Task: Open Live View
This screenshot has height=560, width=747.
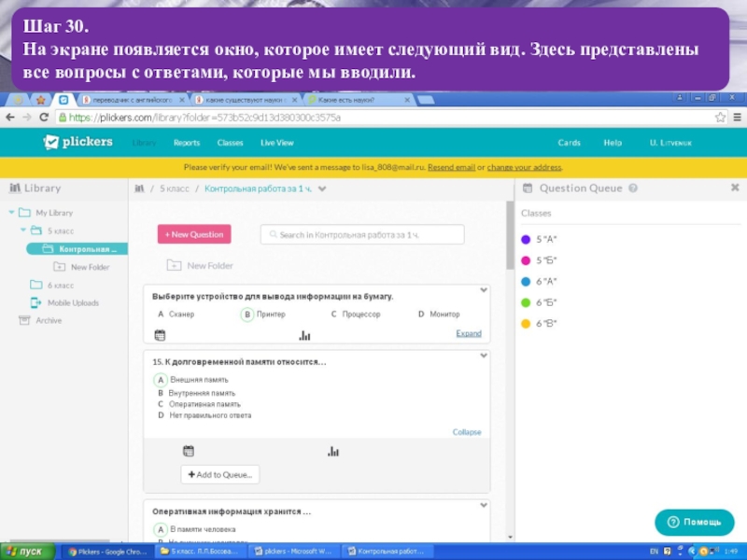Action: tap(276, 143)
